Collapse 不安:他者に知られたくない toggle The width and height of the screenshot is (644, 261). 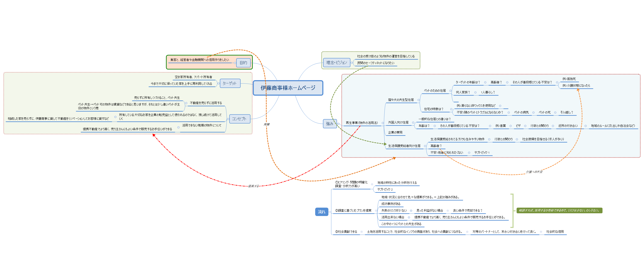click(x=469, y=153)
